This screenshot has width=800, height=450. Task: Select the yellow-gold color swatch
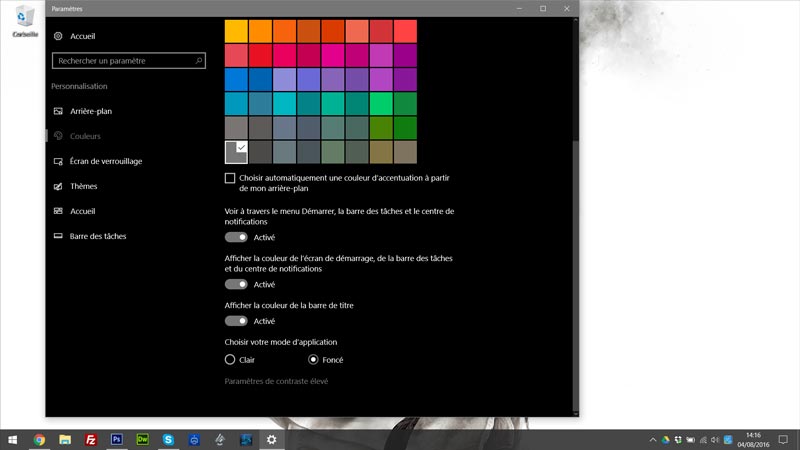tap(236, 31)
